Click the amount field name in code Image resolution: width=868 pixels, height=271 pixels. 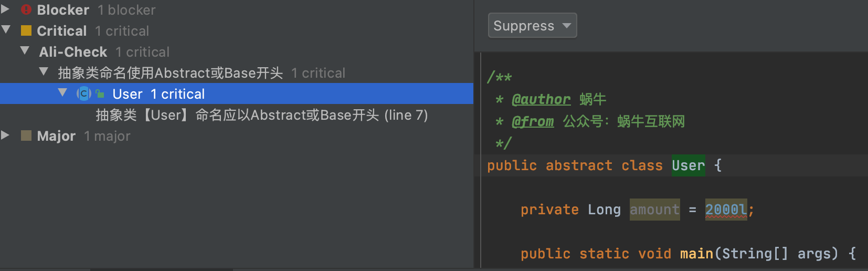[x=654, y=210]
